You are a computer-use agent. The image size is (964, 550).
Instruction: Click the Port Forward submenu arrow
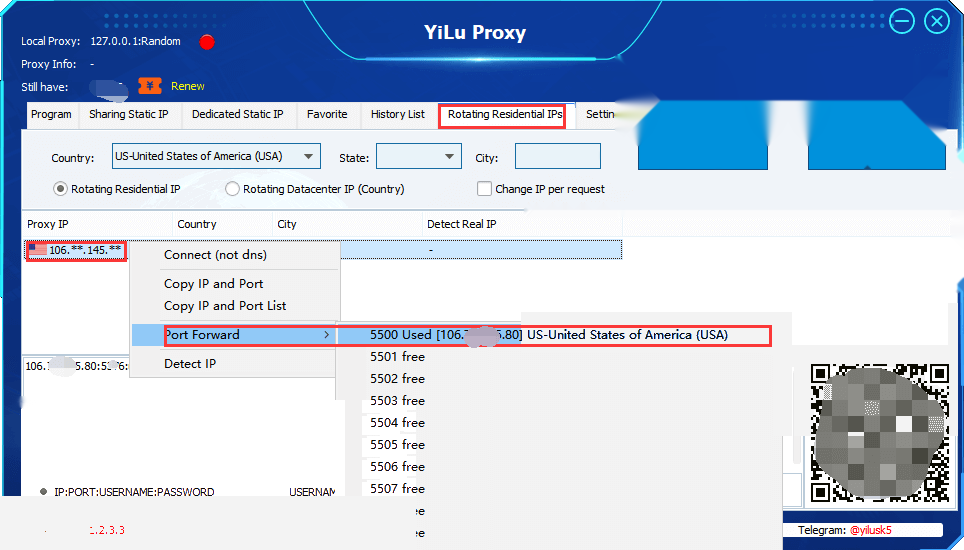326,335
